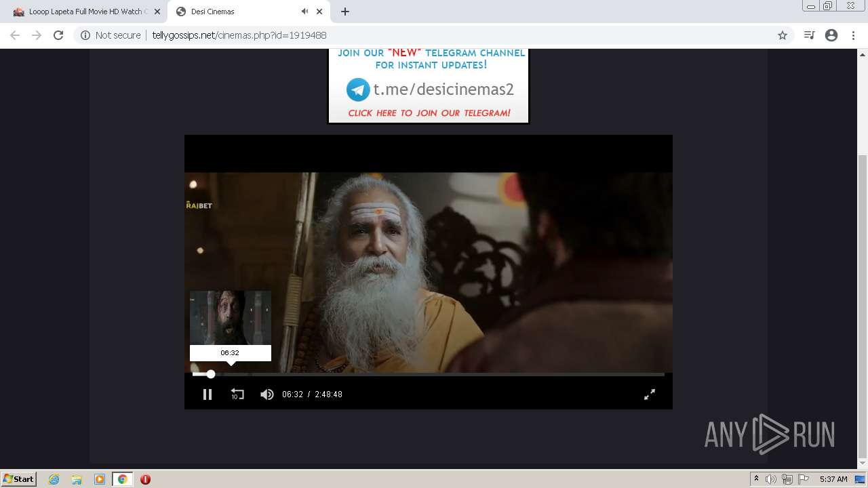Show hidden system tray icons

(x=756, y=479)
